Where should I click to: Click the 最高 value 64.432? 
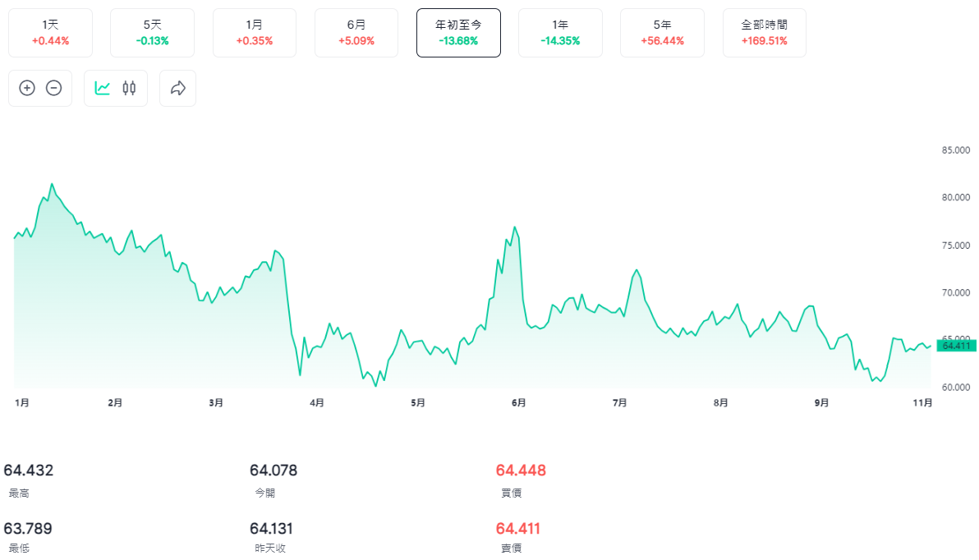coord(29,470)
